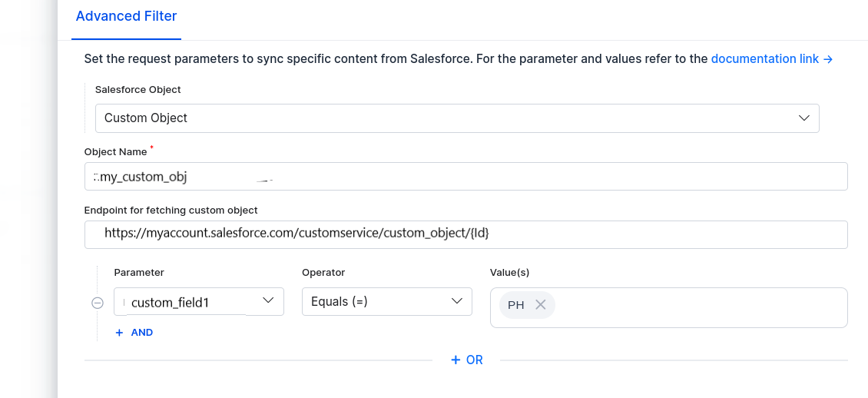This screenshot has height=398, width=868.
Task: Expand the custom_field1 parameter dropdown
Action: tap(198, 301)
